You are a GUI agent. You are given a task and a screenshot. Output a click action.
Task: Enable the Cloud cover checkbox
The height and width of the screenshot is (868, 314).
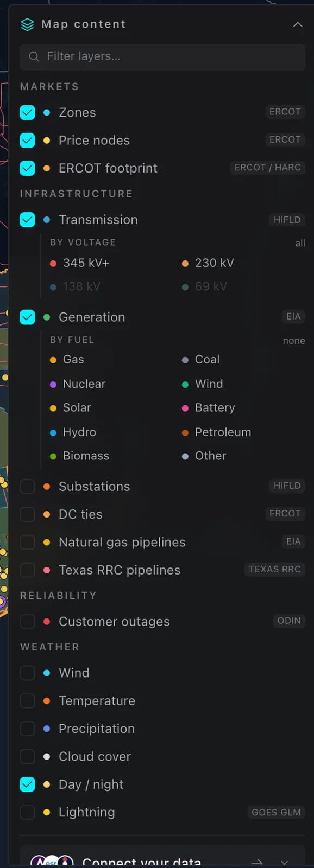[27, 757]
